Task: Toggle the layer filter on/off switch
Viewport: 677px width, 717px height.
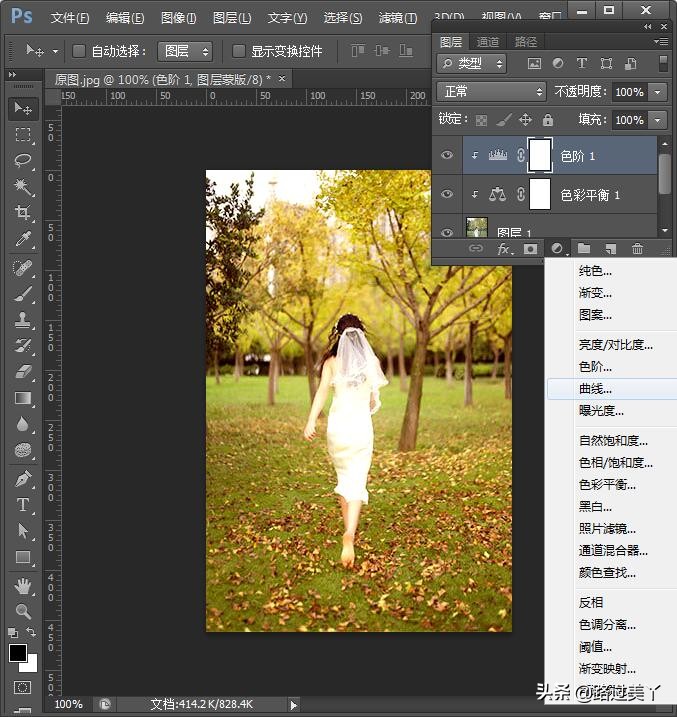Action: click(x=663, y=64)
